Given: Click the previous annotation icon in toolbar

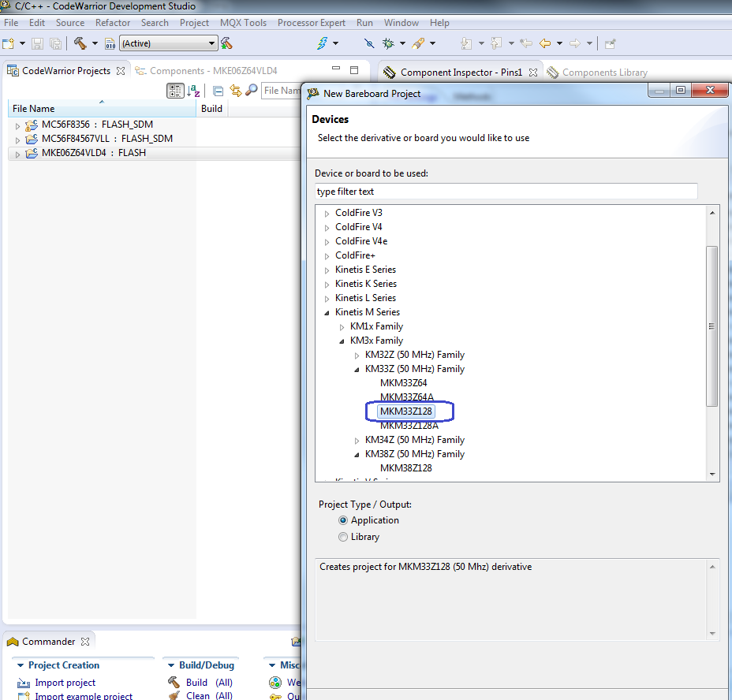Looking at the screenshot, I should click(496, 43).
